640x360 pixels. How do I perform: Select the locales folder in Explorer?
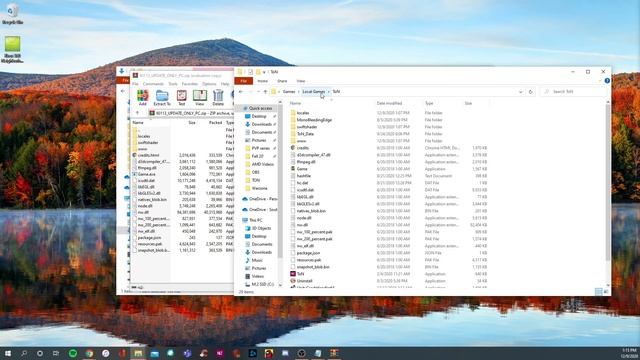point(302,113)
